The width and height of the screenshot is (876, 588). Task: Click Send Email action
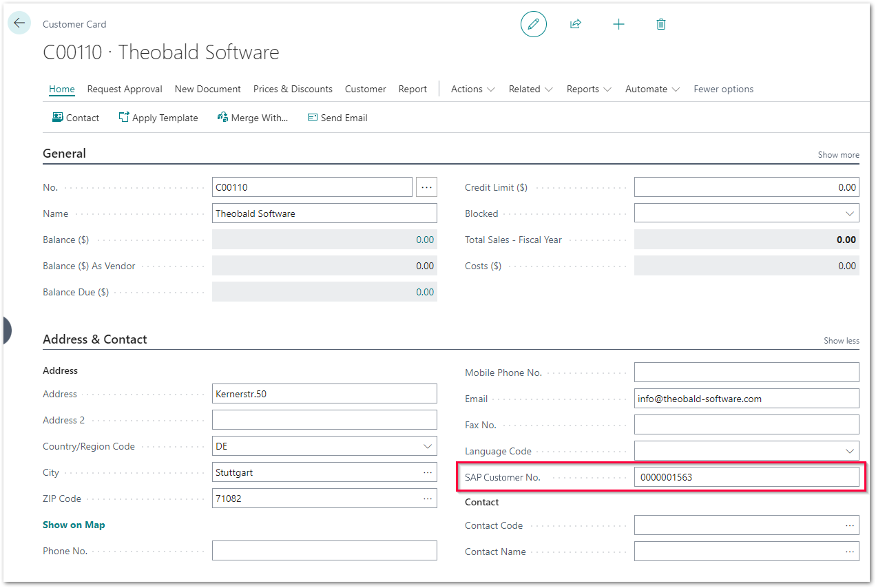[x=337, y=118]
